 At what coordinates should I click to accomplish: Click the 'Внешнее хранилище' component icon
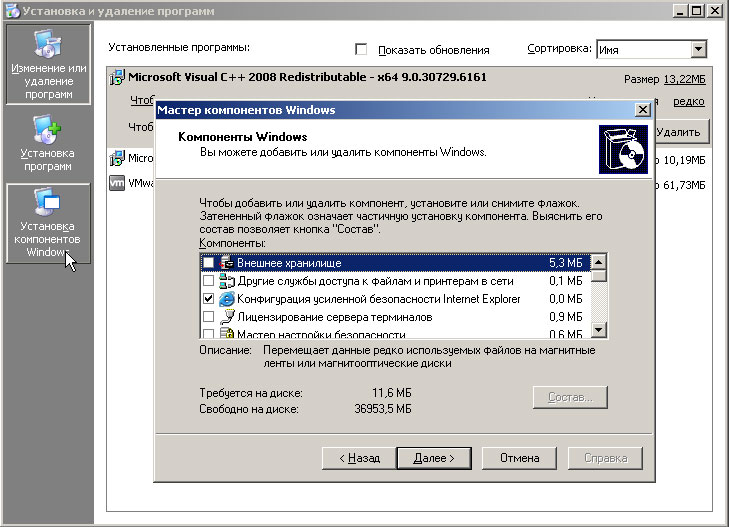tap(226, 263)
